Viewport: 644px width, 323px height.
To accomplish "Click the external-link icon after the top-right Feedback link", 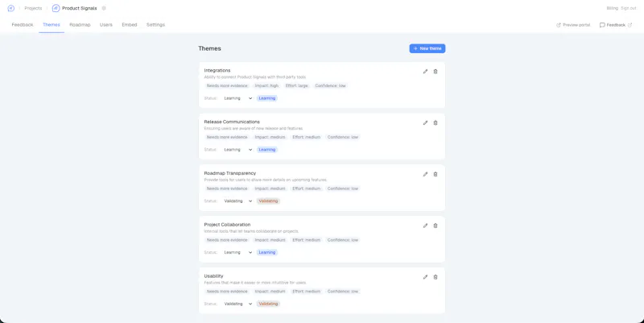I will pyautogui.click(x=630, y=25).
